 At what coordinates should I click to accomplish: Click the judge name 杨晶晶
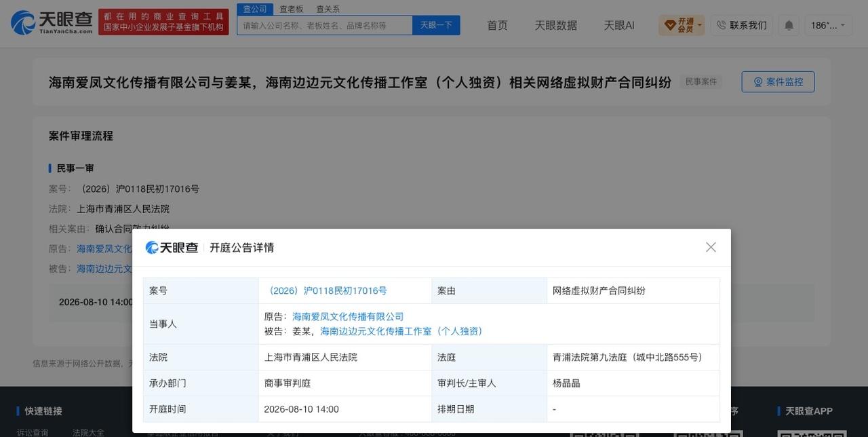566,383
